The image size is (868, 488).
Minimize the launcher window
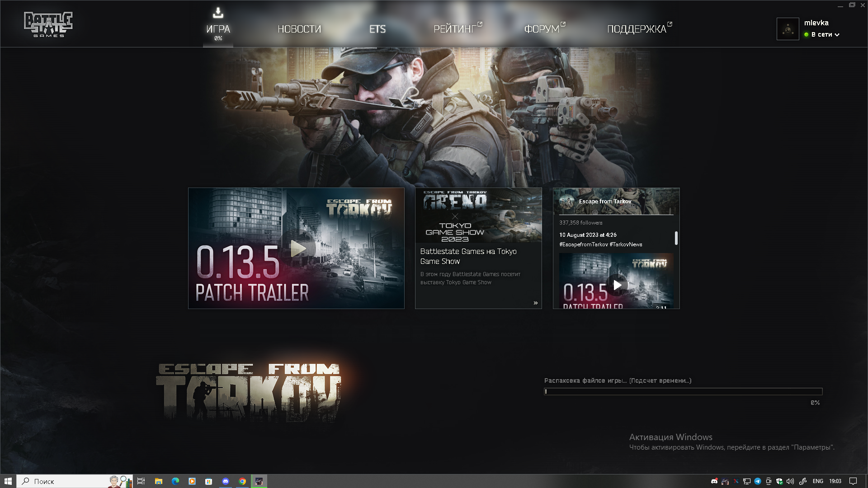tap(840, 5)
